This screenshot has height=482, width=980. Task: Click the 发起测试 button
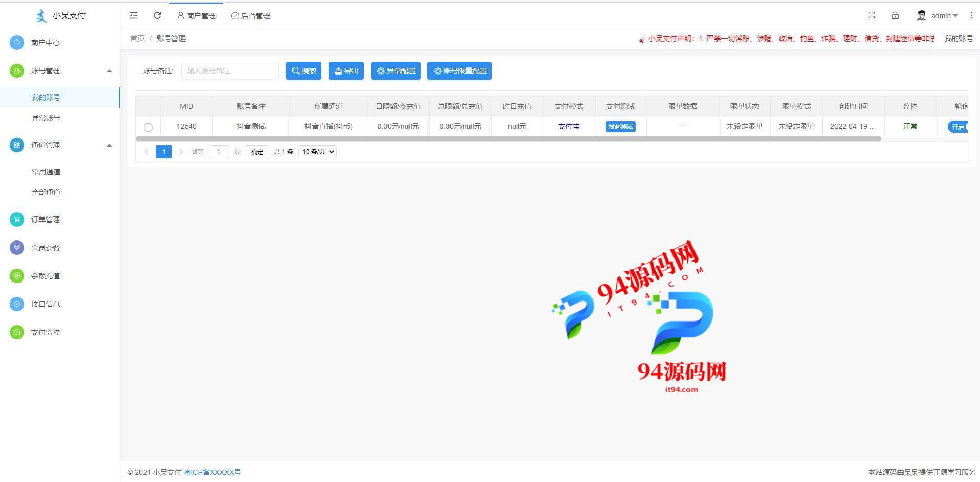tap(620, 127)
